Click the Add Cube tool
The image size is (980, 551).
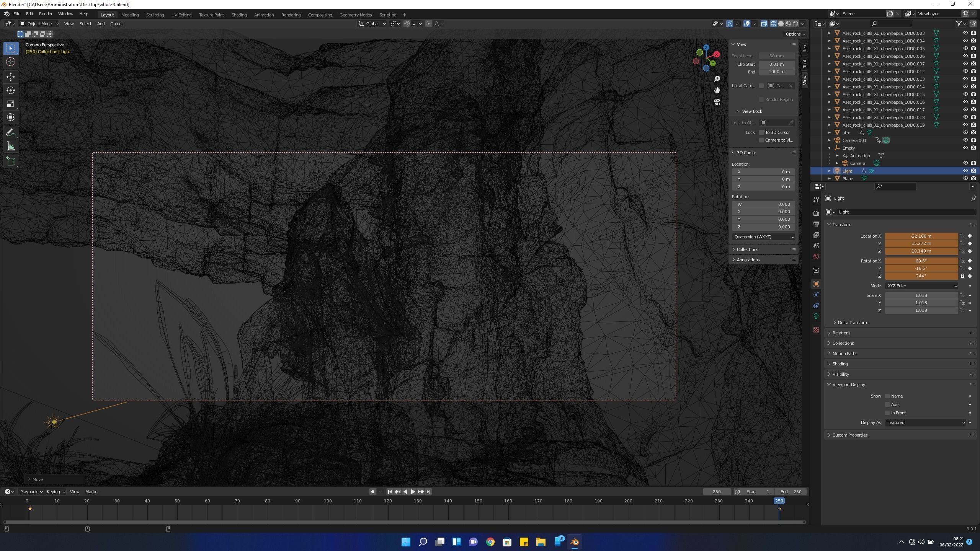pyautogui.click(x=11, y=161)
